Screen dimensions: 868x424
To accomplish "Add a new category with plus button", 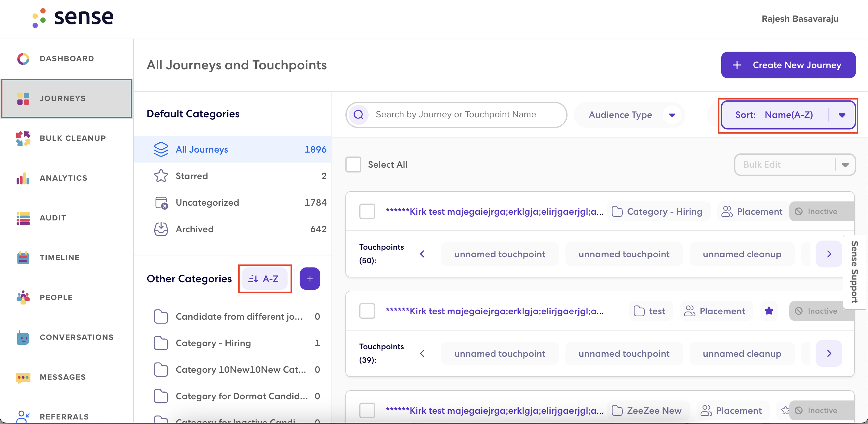I will coord(310,279).
